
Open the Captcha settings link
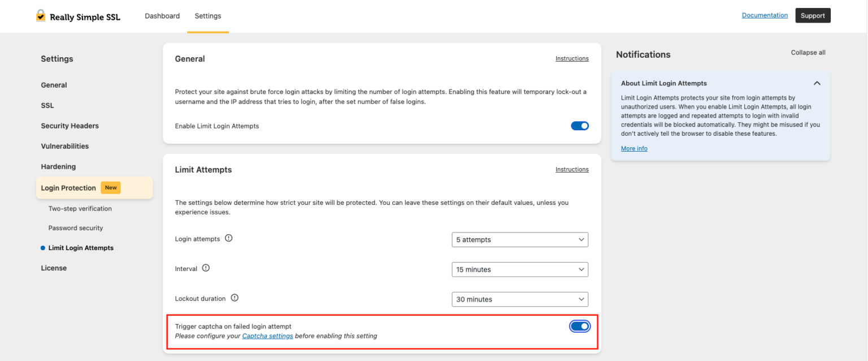pyautogui.click(x=267, y=336)
